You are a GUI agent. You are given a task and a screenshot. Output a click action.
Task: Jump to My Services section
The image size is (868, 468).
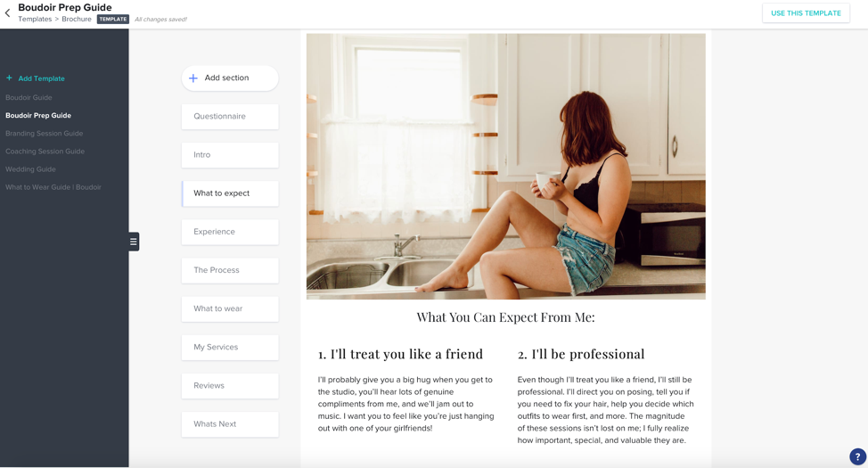(x=230, y=348)
